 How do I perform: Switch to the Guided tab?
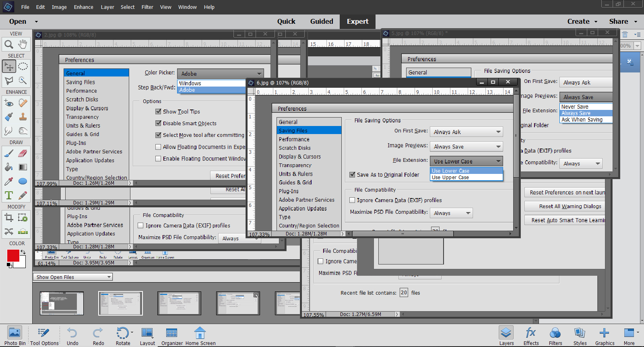click(322, 22)
